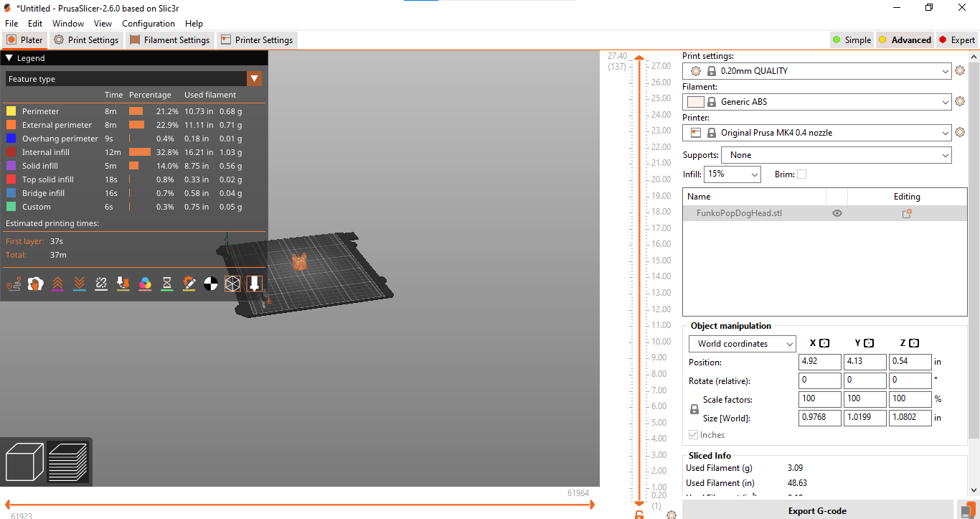The width and height of the screenshot is (980, 519).
Task: Open Printer preset dropdown Original Prusa MK4
Action: (x=817, y=133)
